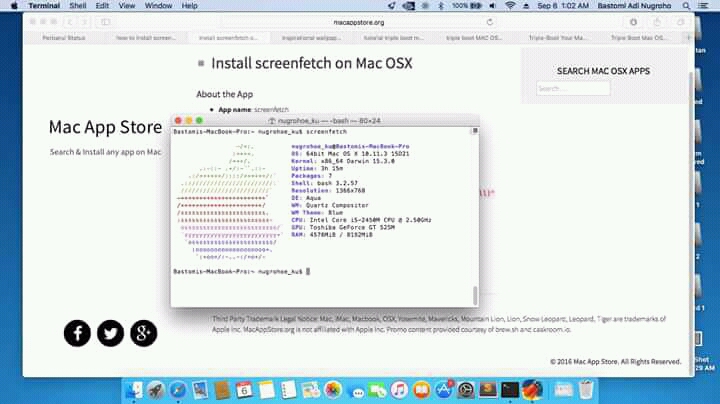Click the 'Resolution: 1366x768' terminal line
Screen dimensions: 720x404
pyautogui.click(x=328, y=191)
